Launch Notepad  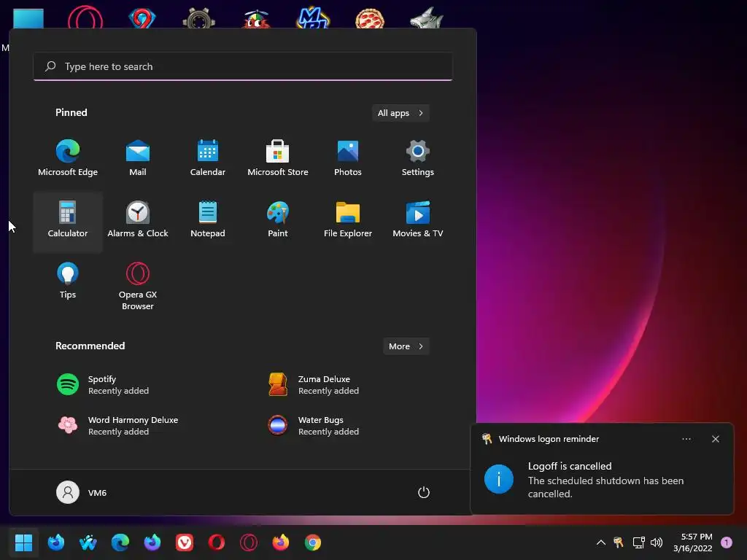point(208,220)
